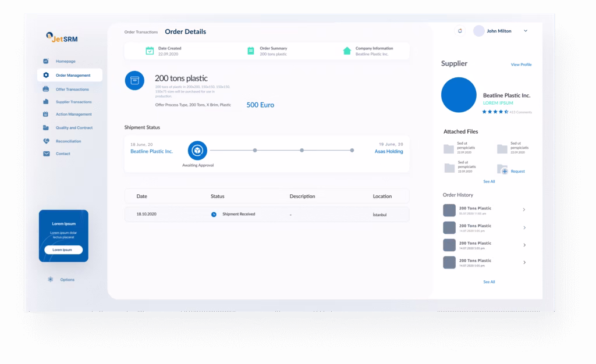Click the Asas Holding shipment destination
This screenshot has height=364, width=596.
coord(389,151)
